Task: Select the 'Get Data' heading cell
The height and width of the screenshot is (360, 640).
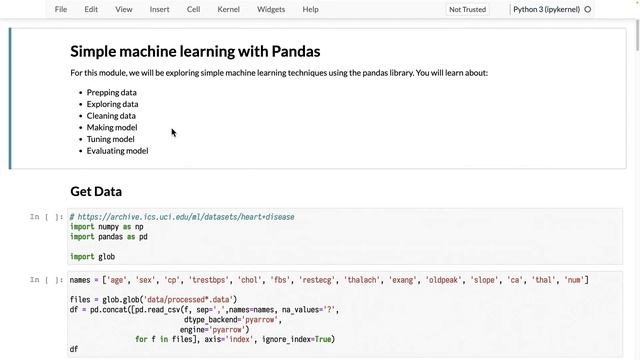Action: point(96,191)
